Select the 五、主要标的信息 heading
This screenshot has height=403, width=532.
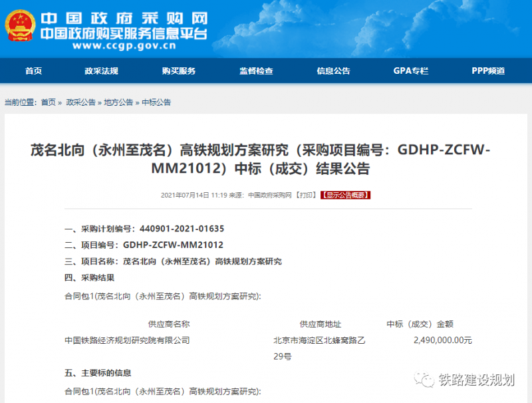[x=98, y=373]
